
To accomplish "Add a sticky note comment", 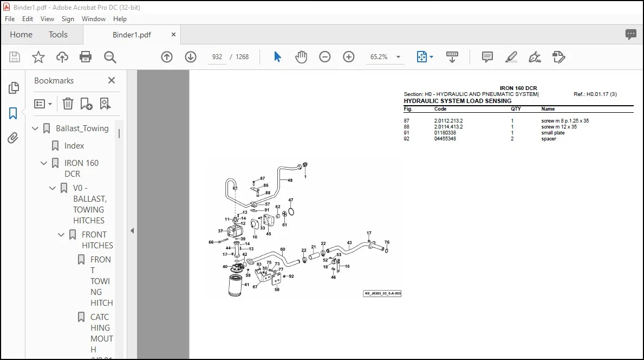I will point(487,57).
